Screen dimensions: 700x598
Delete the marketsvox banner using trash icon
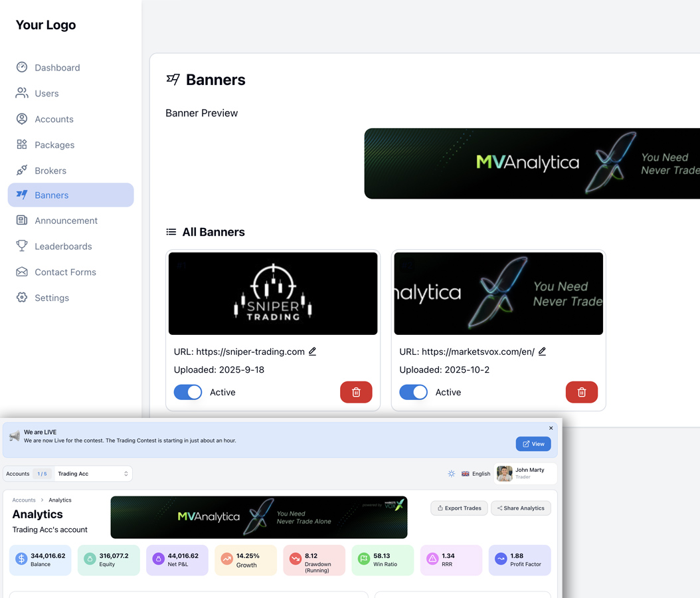[581, 392]
